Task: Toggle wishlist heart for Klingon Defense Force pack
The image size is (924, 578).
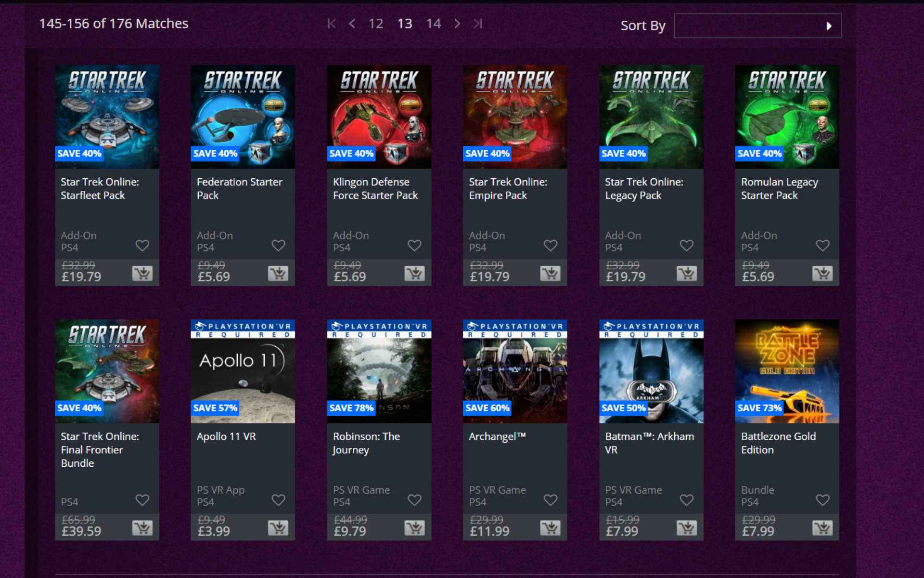Action: [x=414, y=246]
